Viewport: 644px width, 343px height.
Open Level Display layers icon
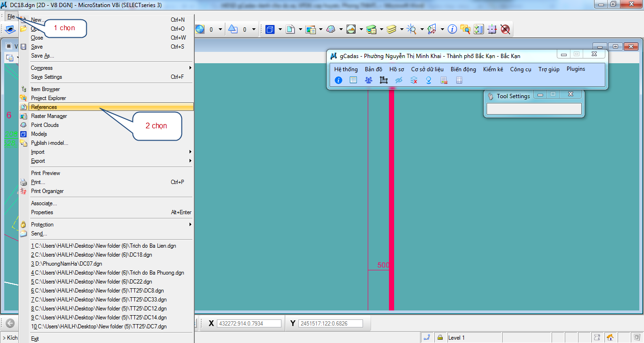point(391,29)
